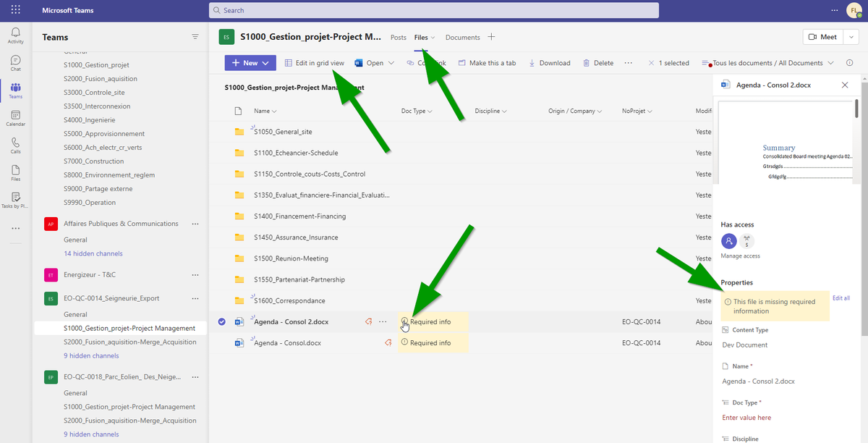Share Agenda - Consol 2.docx via share icon

pyautogui.click(x=368, y=321)
